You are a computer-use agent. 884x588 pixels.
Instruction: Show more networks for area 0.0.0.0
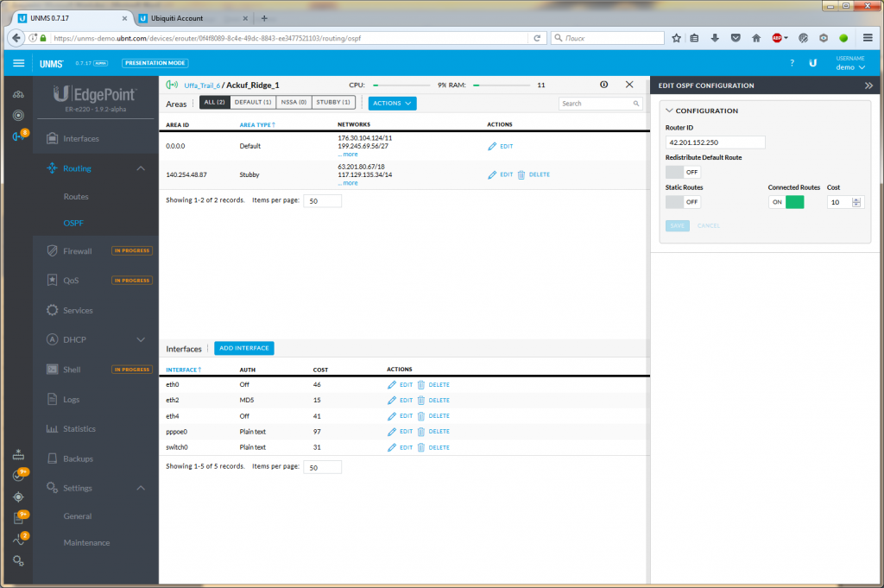tap(348, 155)
